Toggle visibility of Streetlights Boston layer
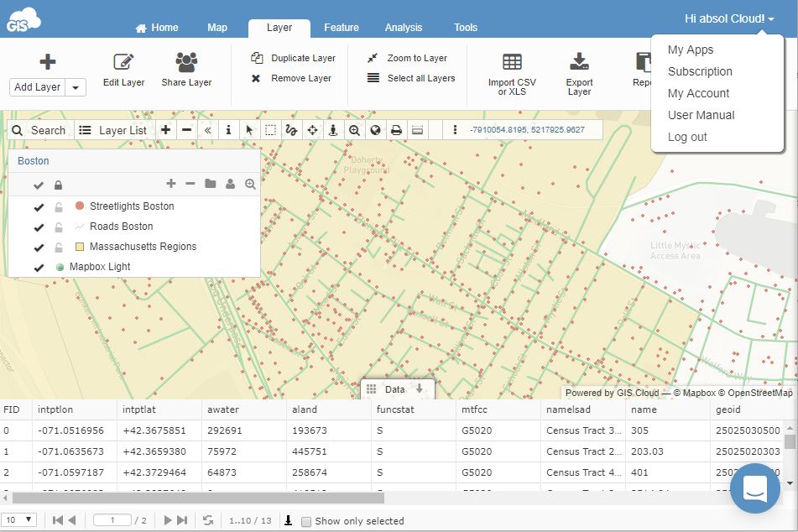 click(39, 207)
